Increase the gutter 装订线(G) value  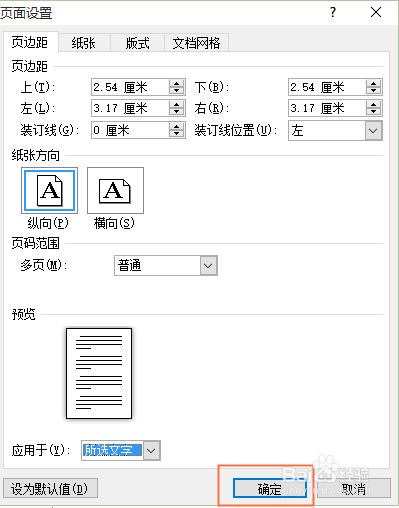[176, 126]
